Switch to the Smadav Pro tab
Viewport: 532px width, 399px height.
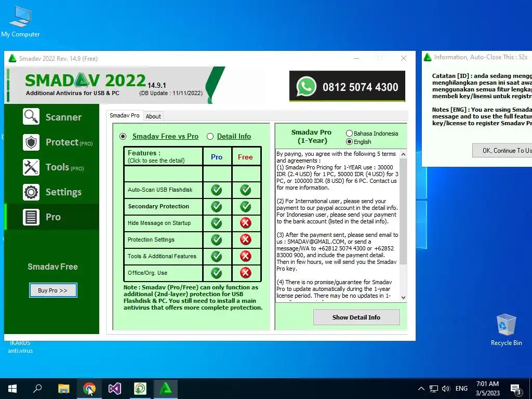125,115
